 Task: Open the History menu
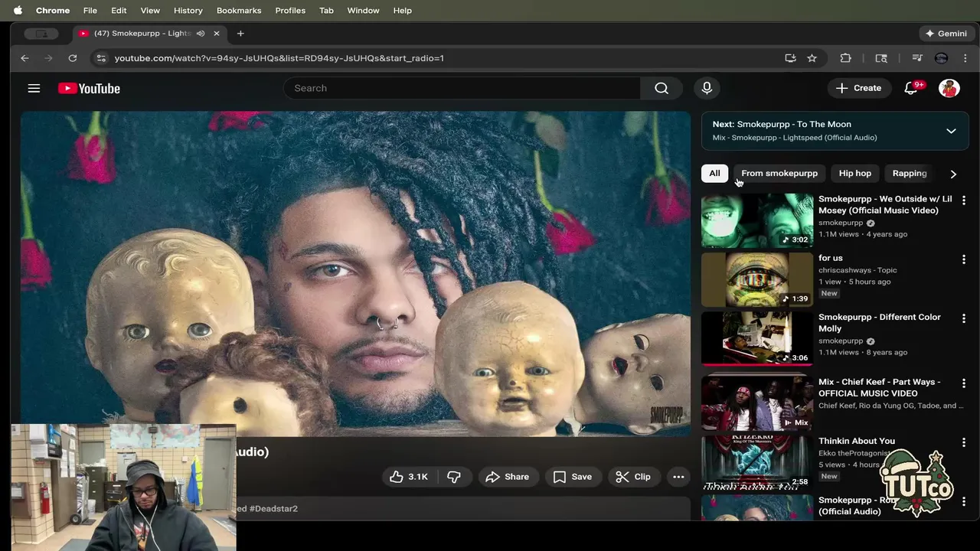pyautogui.click(x=188, y=11)
